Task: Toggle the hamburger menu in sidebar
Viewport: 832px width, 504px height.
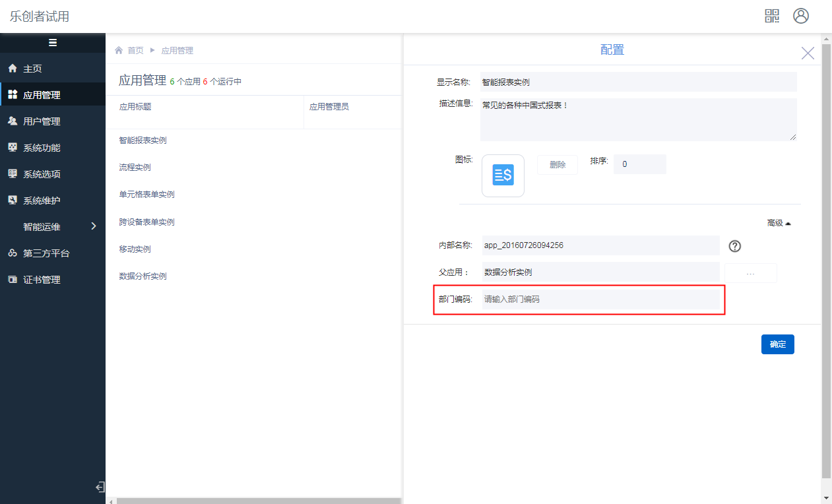Action: [x=53, y=43]
